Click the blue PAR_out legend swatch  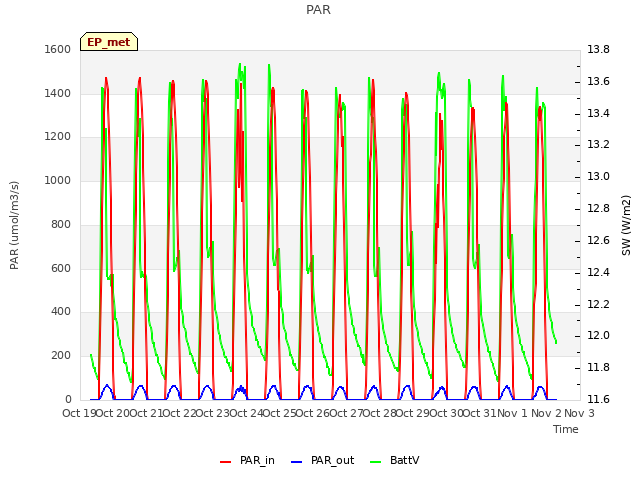pyautogui.click(x=297, y=461)
